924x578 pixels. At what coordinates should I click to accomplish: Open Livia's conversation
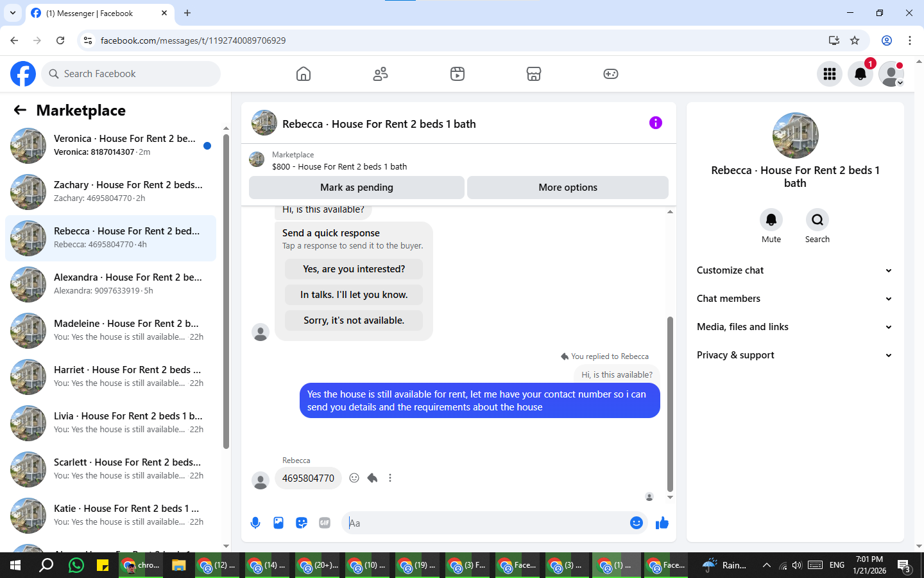(x=111, y=423)
